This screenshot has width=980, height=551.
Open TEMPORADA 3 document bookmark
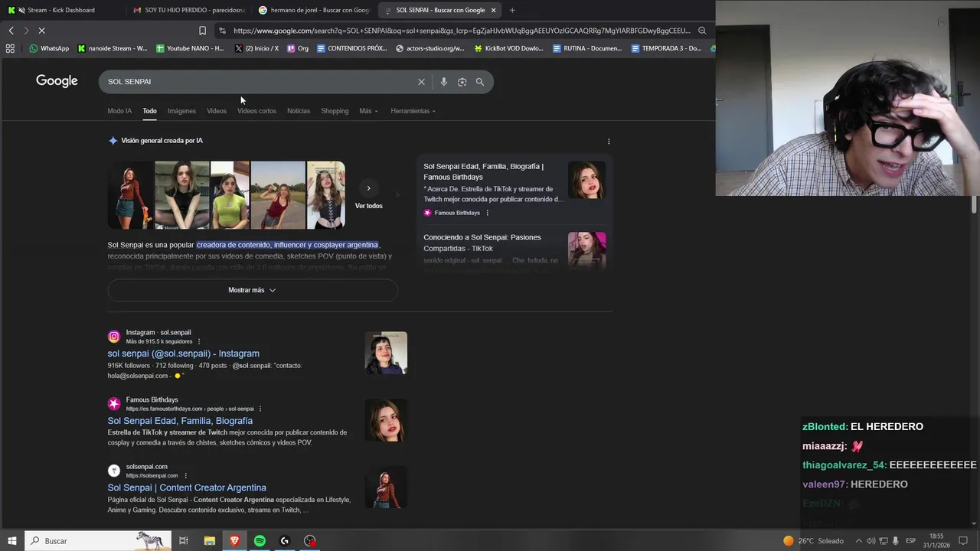(x=666, y=48)
